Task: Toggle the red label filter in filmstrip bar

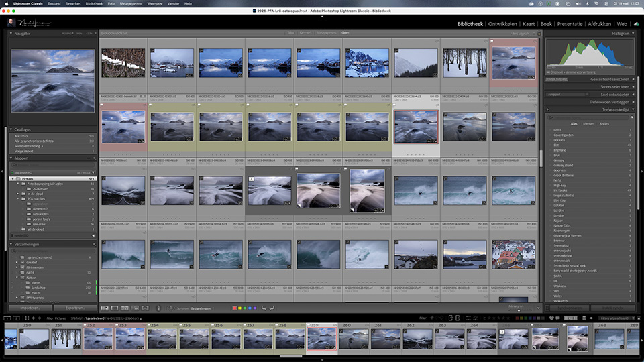Action: click(x=517, y=318)
